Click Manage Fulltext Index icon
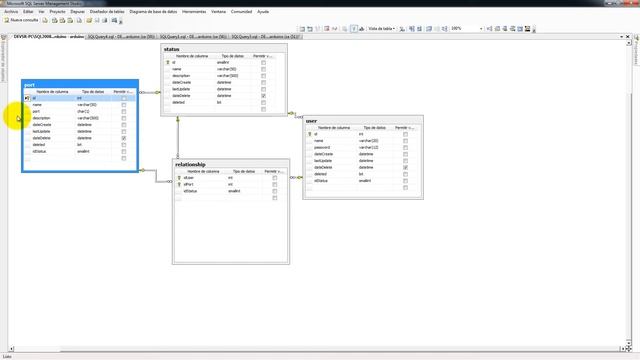 coord(505,29)
